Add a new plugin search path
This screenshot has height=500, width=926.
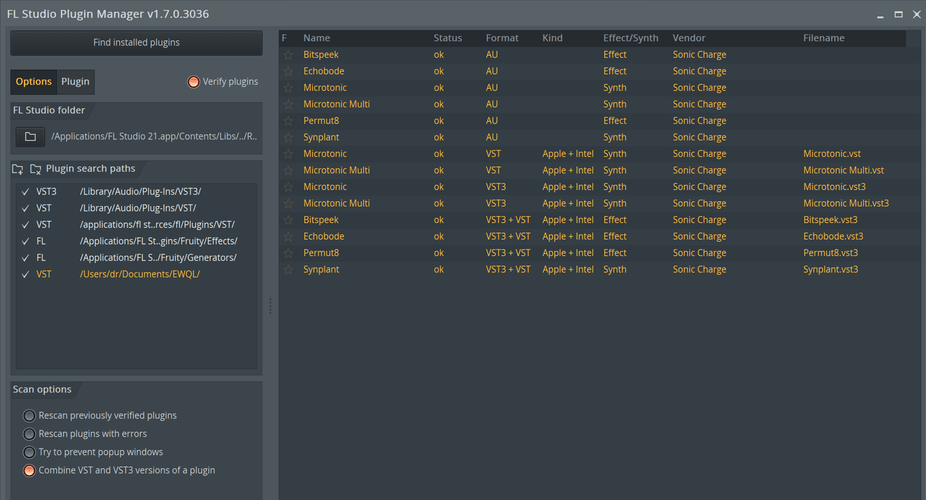click(x=18, y=169)
